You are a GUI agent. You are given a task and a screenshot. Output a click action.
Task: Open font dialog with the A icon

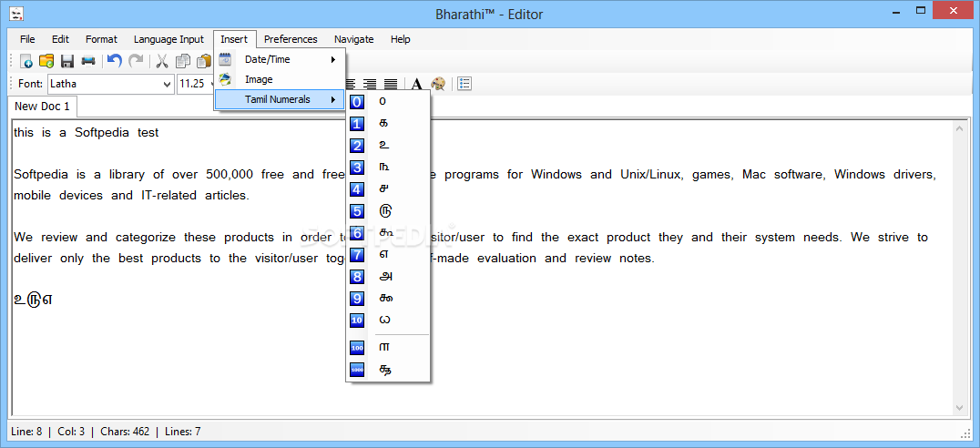coord(417,84)
